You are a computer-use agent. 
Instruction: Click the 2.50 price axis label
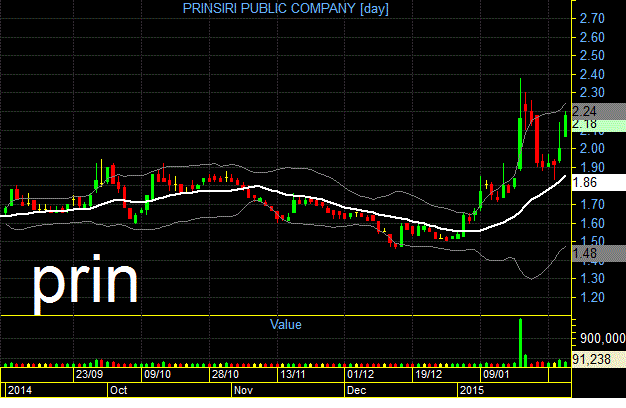point(592,55)
